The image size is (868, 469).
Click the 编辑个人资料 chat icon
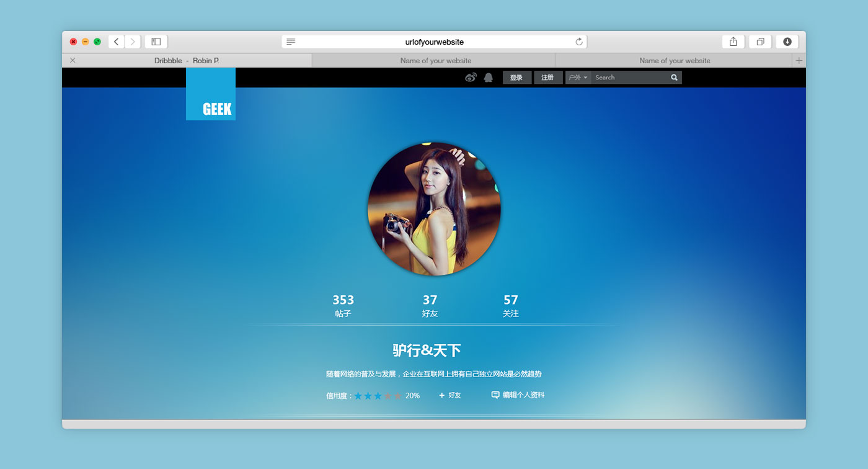pos(495,395)
